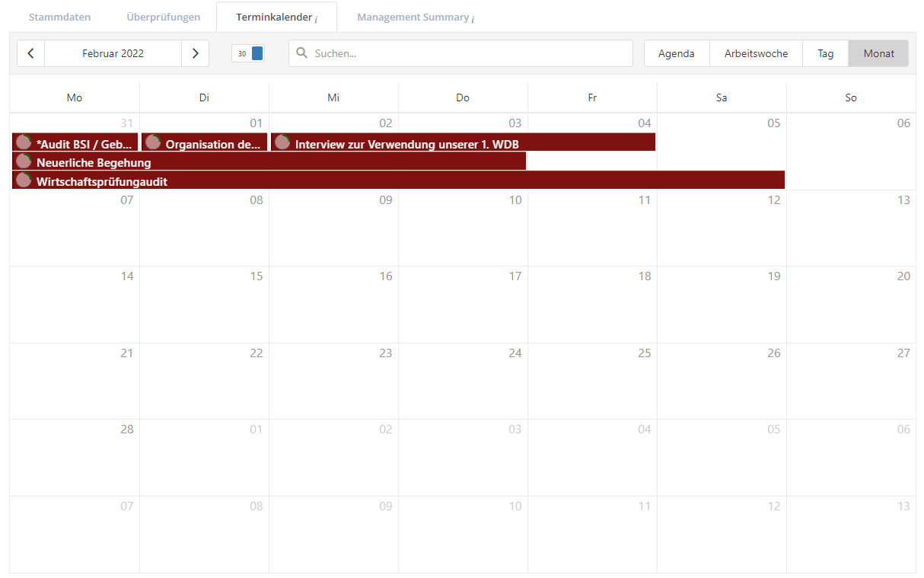Click status circle on Wirtschaftsprüfungaudit
This screenshot has width=924, height=578.
24,180
